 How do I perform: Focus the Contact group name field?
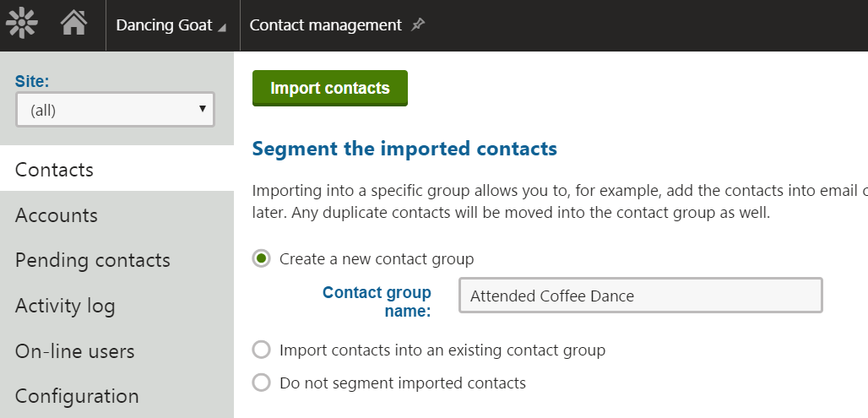[641, 296]
